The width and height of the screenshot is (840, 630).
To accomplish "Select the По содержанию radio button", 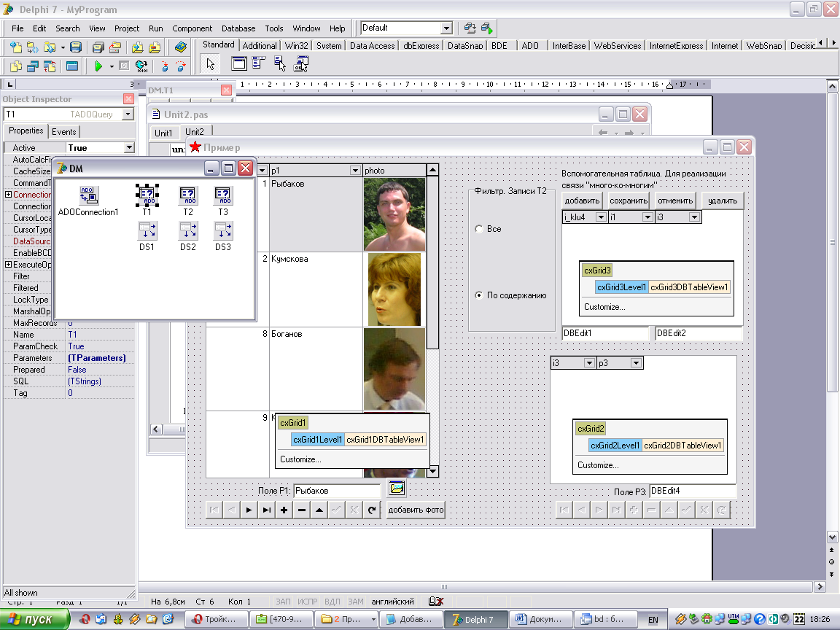I will tap(479, 295).
